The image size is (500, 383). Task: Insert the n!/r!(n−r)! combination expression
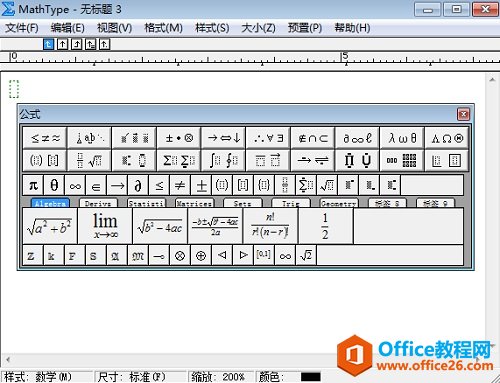[x=270, y=226]
